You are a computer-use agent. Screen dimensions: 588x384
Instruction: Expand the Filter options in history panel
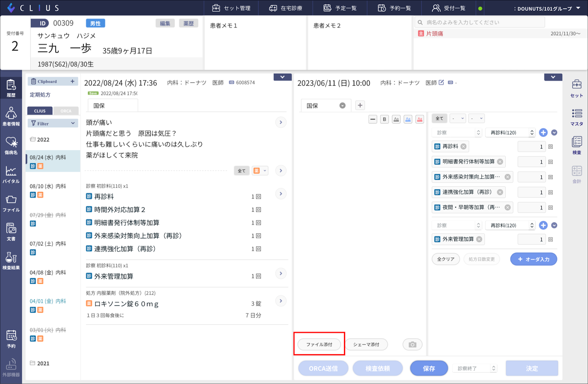53,123
